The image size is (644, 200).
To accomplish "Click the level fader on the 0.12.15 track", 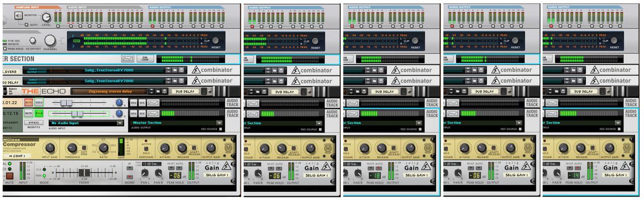I will click(x=77, y=113).
